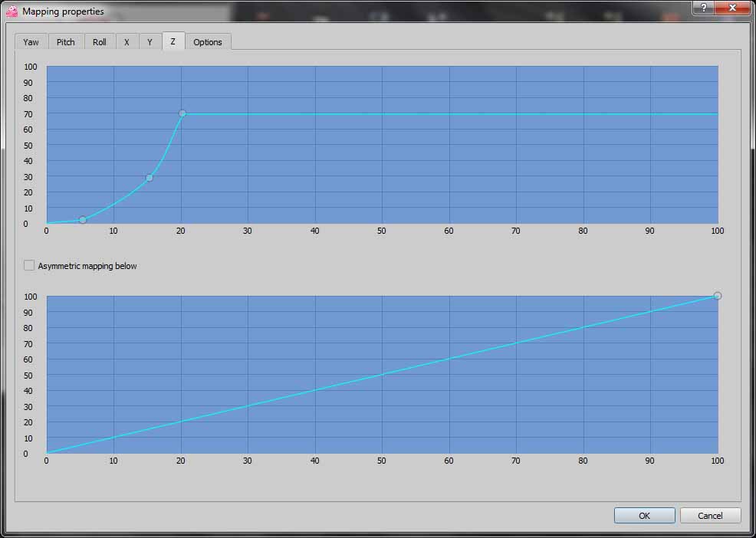Click the Cancel button
This screenshot has width=756, height=538.
(710, 515)
